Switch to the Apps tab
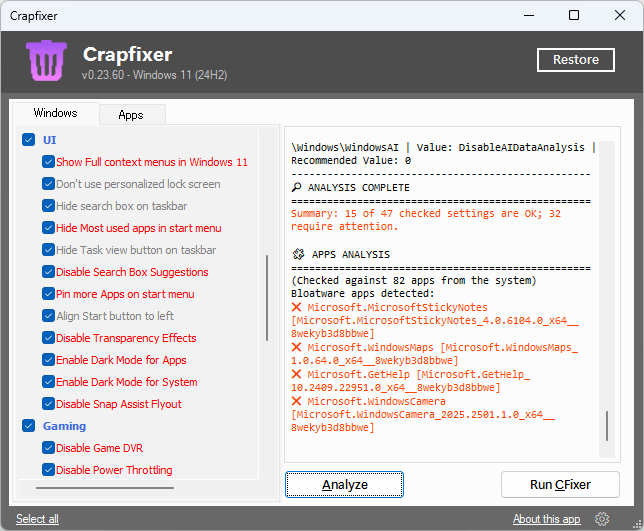This screenshot has width=644, height=531. pos(131,115)
